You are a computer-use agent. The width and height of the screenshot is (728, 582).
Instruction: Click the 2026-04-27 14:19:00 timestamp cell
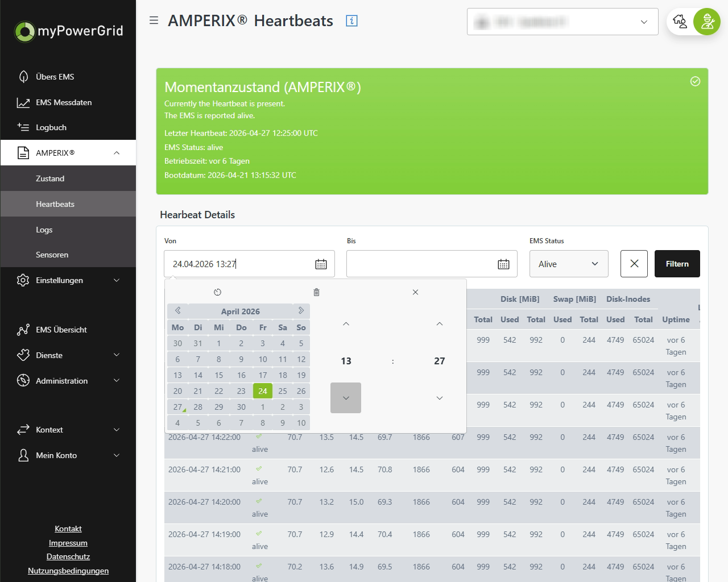[204, 534]
